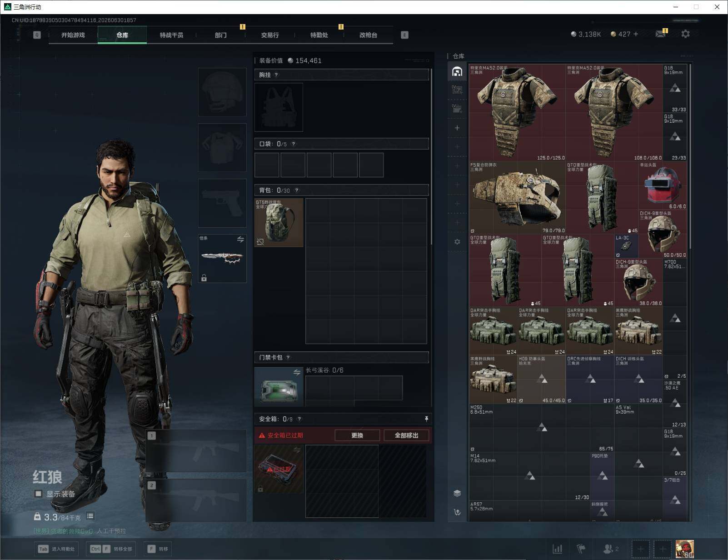728x560 pixels.
Task: Open the weight details list icon
Action: coord(90,516)
